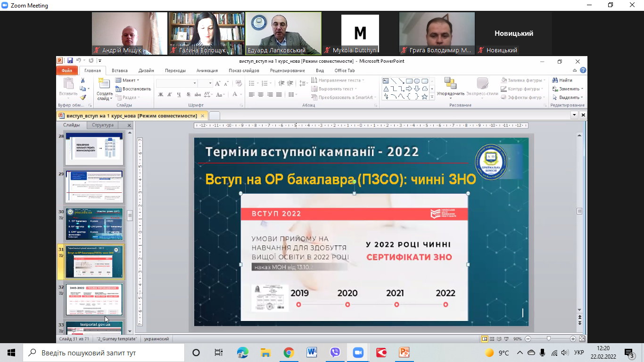Click the fit slide to window icon
The width and height of the screenshot is (644, 362).
click(x=582, y=339)
